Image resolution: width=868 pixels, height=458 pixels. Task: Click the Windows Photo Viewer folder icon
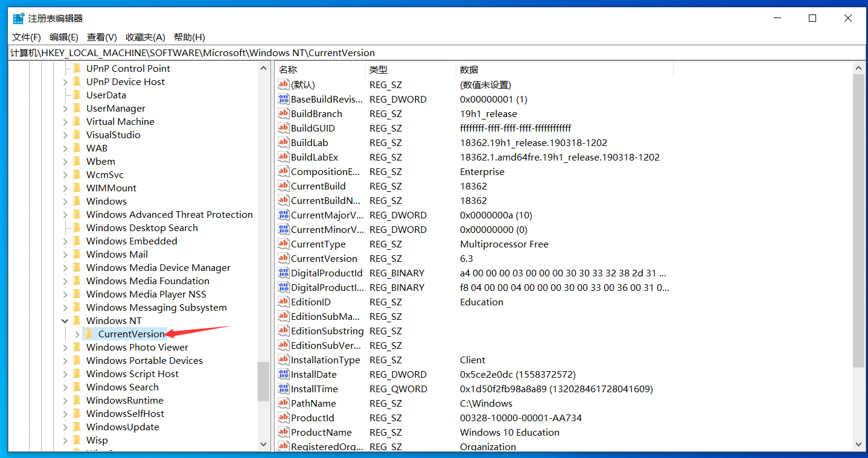click(x=77, y=347)
